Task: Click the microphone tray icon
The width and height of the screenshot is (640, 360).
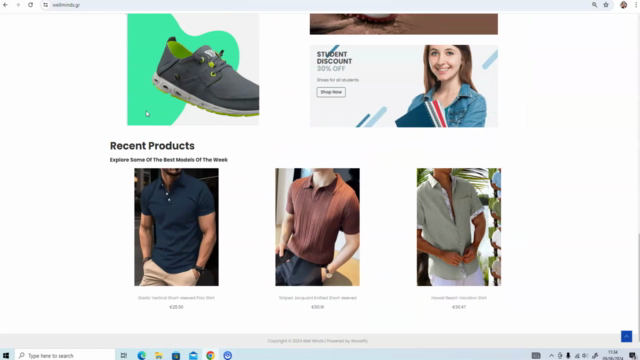Action: (568, 356)
